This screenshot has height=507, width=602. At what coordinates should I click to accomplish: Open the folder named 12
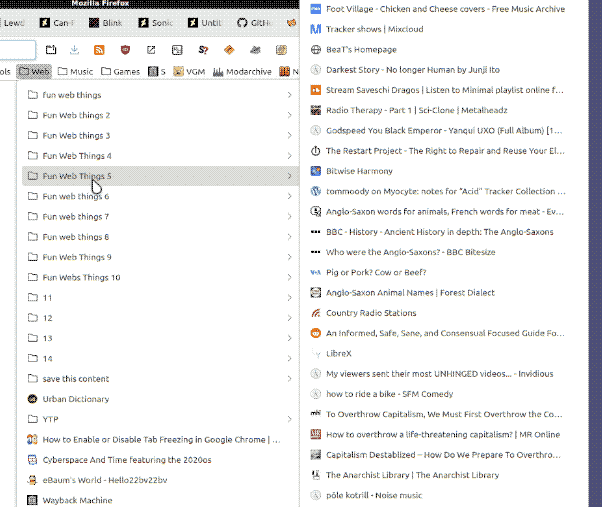[x=160, y=318]
